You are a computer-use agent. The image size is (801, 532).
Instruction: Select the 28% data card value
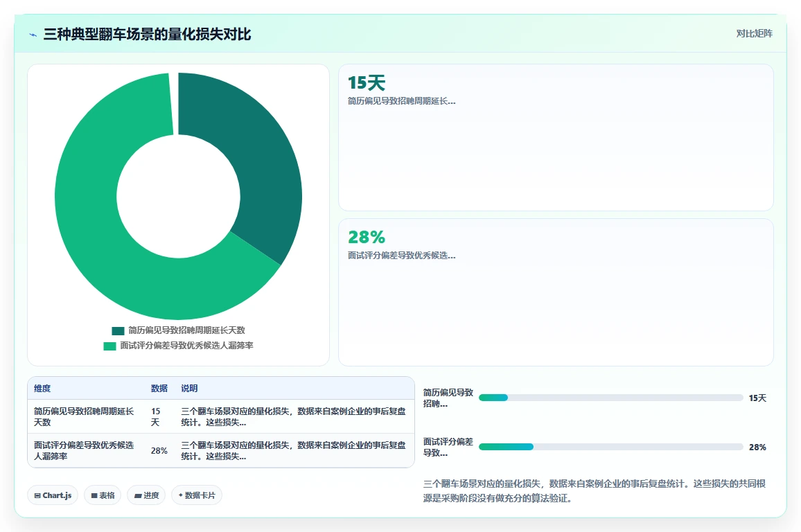[x=367, y=237]
